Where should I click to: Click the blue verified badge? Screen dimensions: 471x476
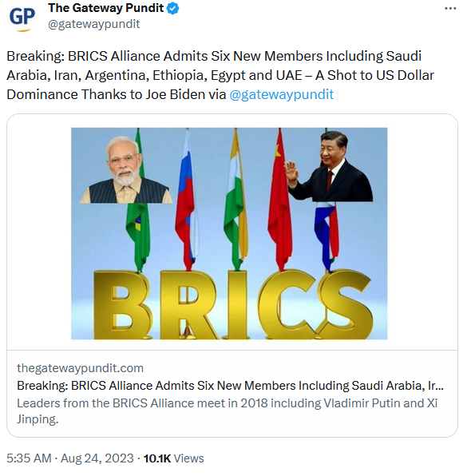point(173,8)
